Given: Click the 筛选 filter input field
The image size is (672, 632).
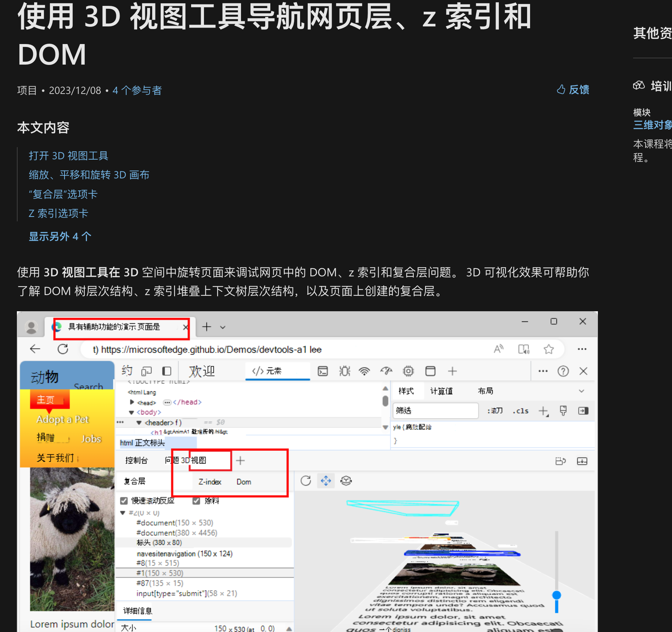Looking at the screenshot, I should [436, 411].
